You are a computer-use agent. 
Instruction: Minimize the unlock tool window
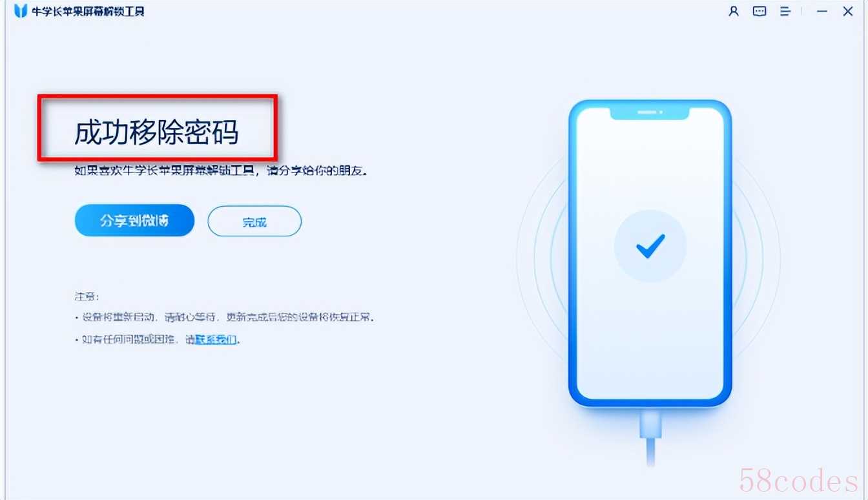[x=821, y=11]
